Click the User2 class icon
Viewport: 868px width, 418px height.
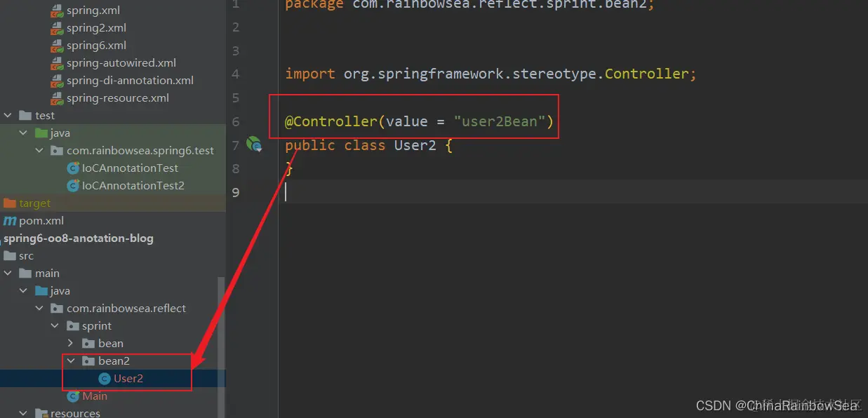click(x=104, y=379)
